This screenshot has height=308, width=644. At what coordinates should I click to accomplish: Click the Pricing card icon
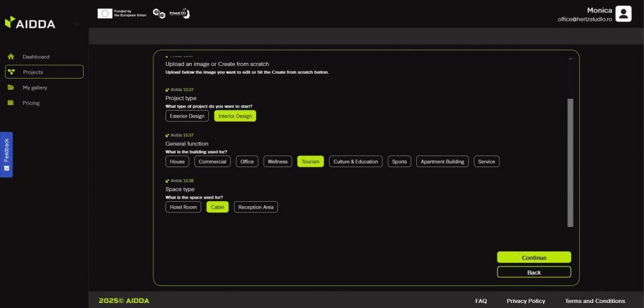tap(11, 103)
